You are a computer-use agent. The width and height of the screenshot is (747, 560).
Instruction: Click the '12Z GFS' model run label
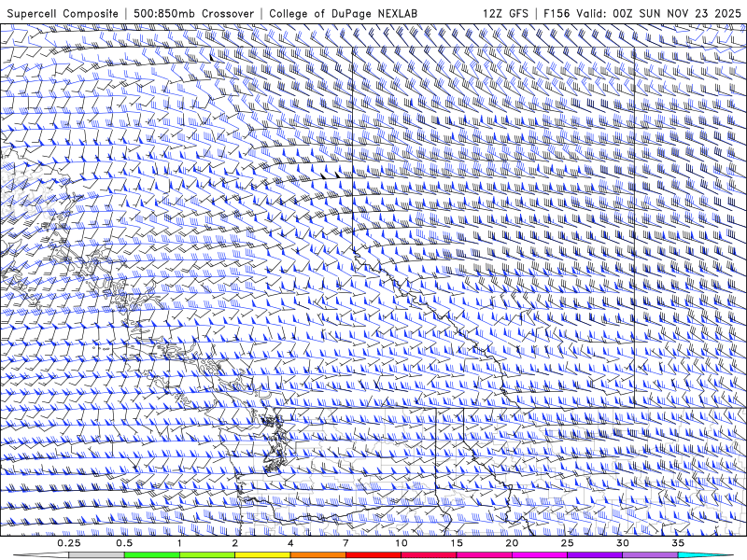(x=505, y=13)
